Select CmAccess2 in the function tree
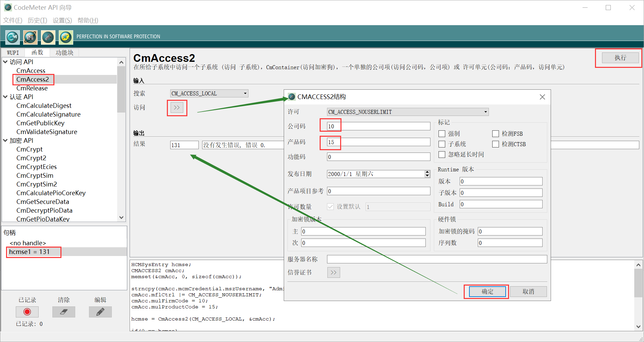644x342 pixels. [33, 79]
